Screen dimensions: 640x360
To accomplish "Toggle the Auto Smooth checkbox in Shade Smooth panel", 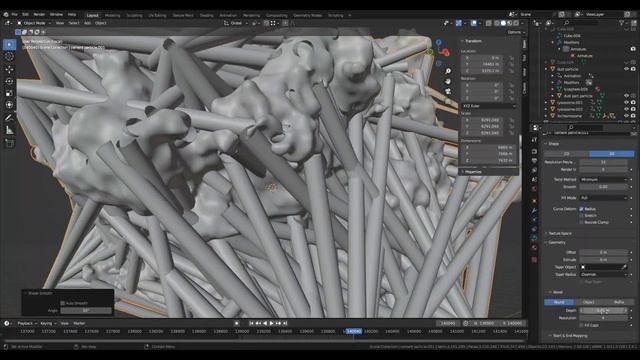I will tap(62, 303).
